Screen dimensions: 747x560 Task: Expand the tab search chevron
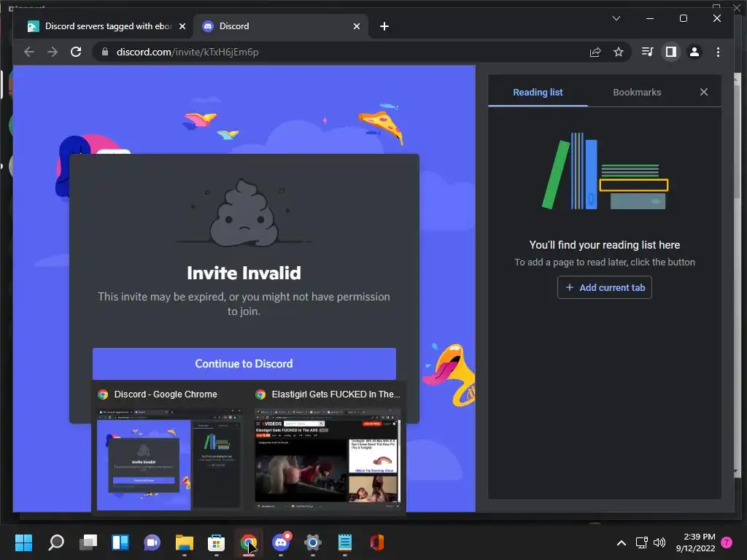616,18
